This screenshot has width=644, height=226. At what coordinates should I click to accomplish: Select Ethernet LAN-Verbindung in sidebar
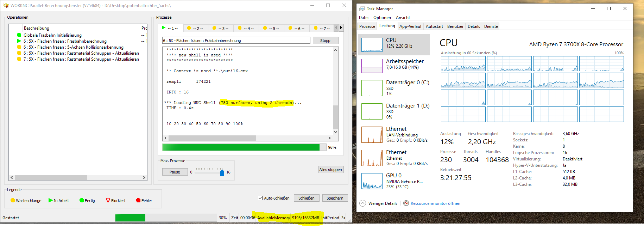[394, 135]
